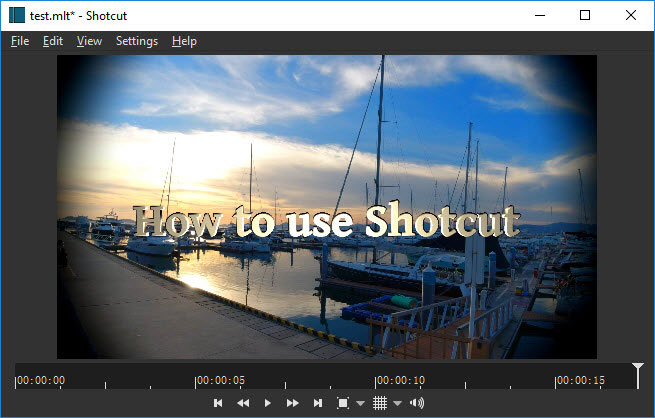Click the Shotcut app icon in title bar
The image size is (655, 418).
click(17, 15)
